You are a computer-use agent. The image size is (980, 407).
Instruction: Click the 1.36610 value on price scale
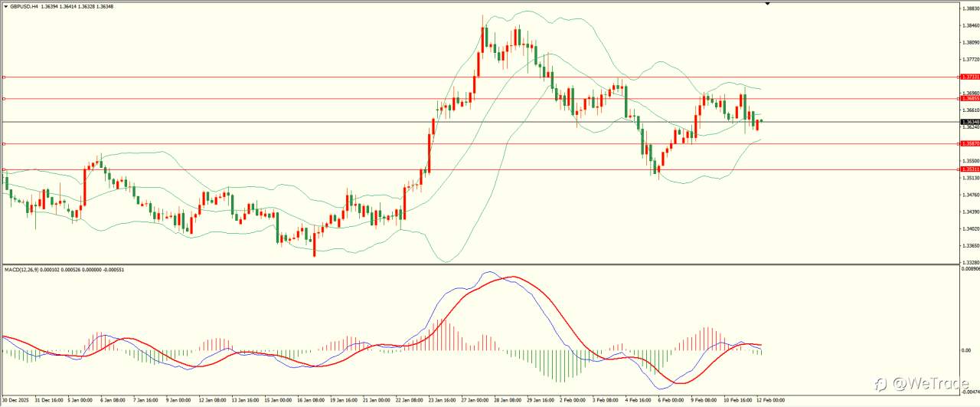coord(972,110)
